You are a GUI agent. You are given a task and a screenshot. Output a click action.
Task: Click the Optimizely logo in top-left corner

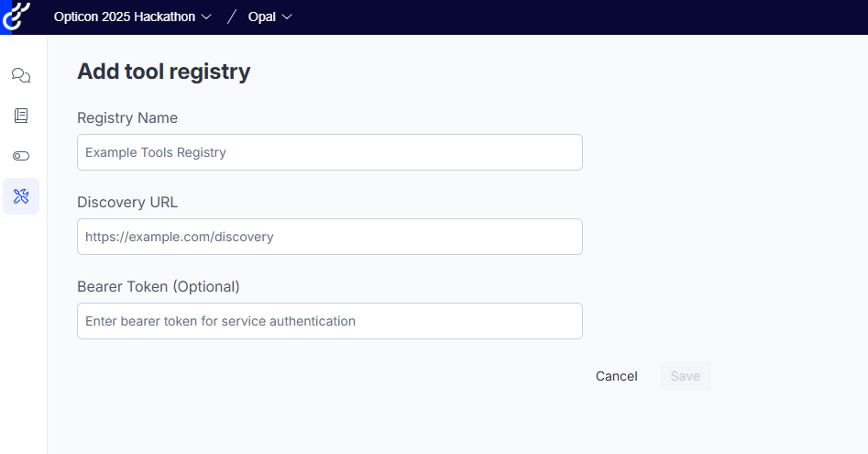pos(16,17)
